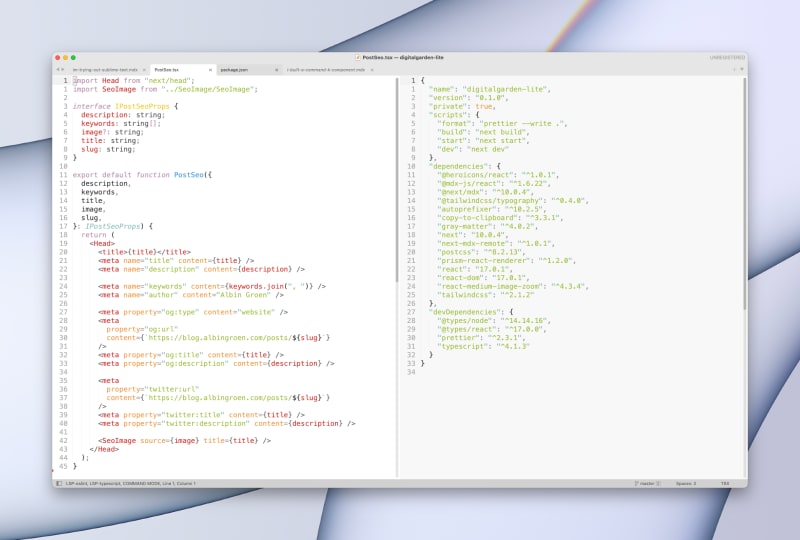Click "@tailwindcss/typography" dependency line
The image size is (800, 540).
click(513, 201)
